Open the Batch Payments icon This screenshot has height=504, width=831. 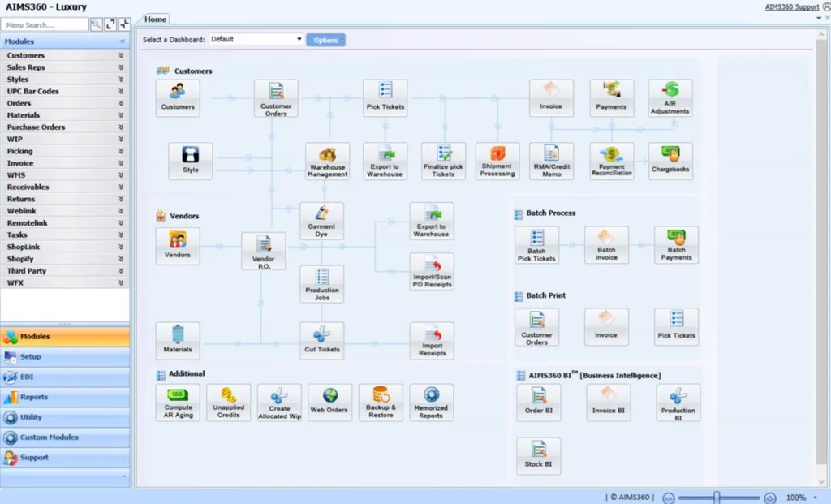(676, 245)
